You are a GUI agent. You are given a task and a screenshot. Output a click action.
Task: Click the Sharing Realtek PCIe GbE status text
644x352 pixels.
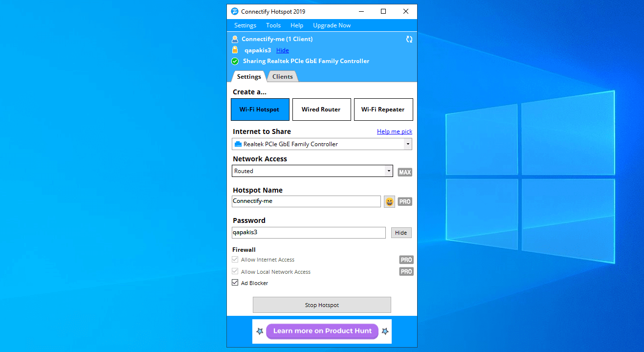coord(306,61)
